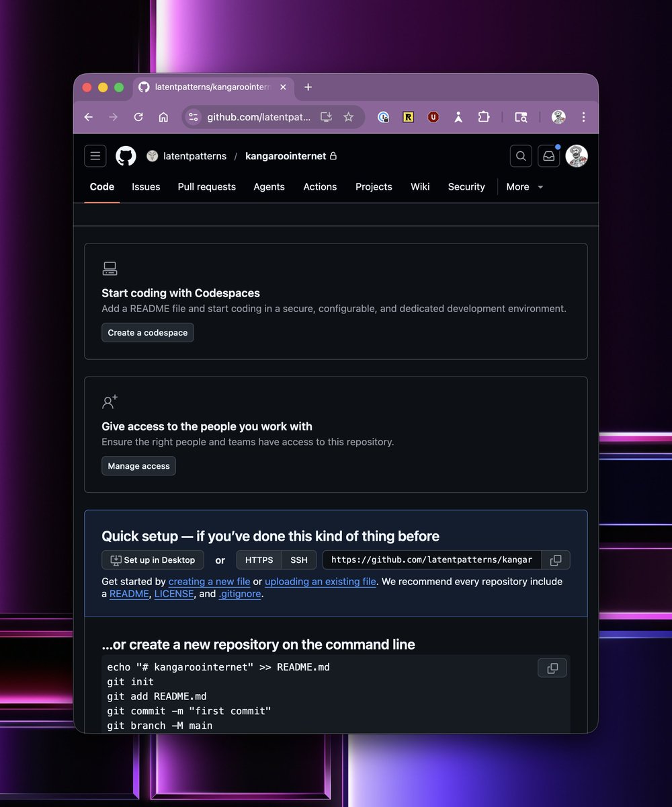Click the browser address bar URL
The height and width of the screenshot is (807, 672).
(259, 117)
